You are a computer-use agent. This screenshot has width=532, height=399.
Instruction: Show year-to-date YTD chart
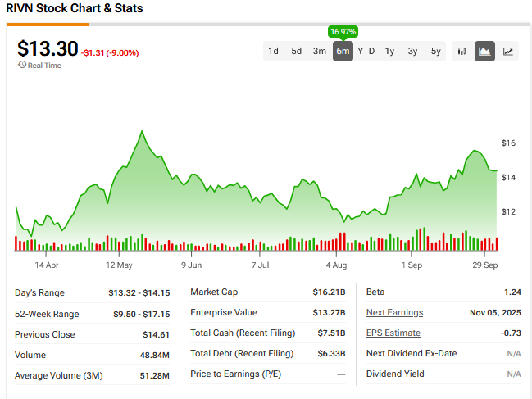point(366,51)
